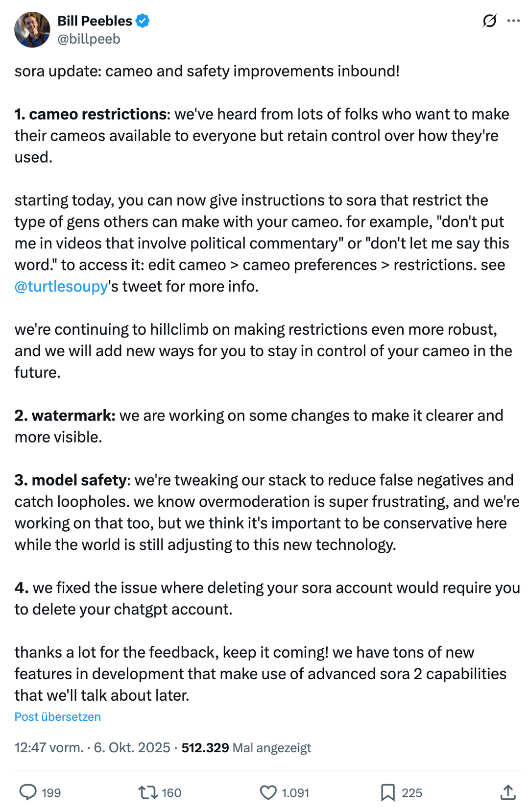Screen dimensions: 529x812
Task: Open the Grok explain icon
Action: (489, 21)
